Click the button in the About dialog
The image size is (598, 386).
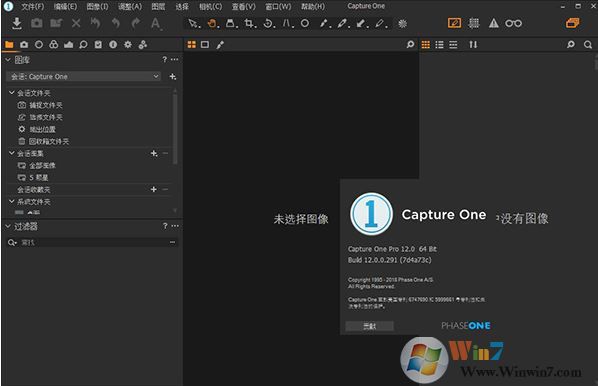[x=369, y=326]
